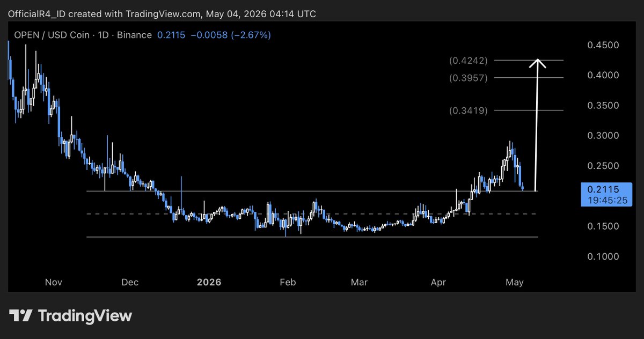Click the 0.4000 price axis label
The image size is (644, 339).
tap(603, 75)
